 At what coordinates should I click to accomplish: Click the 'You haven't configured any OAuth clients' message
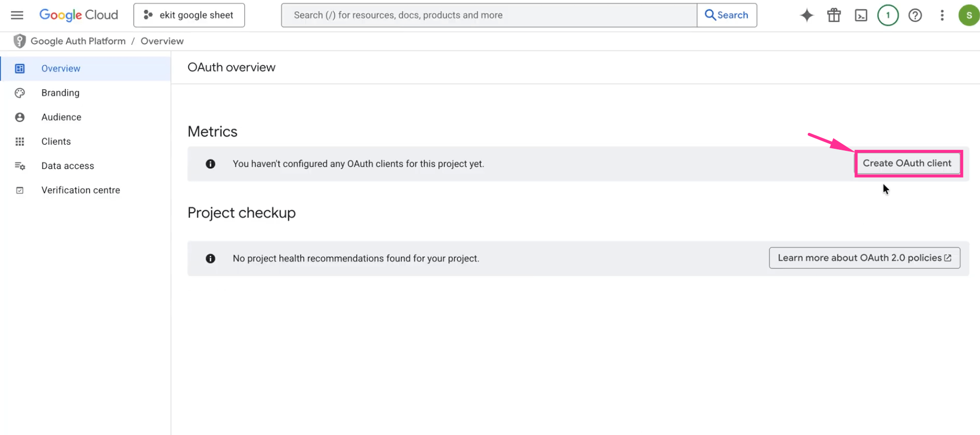[359, 164]
